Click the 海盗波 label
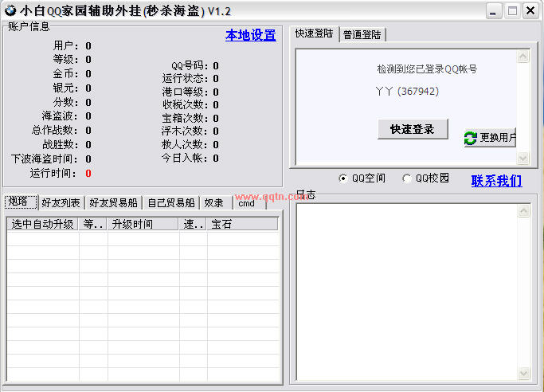 (61, 116)
